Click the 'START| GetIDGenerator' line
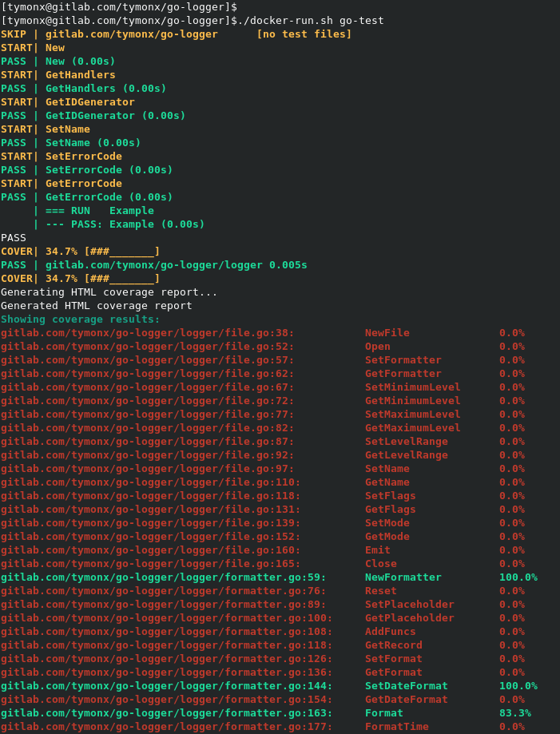 pos(68,102)
